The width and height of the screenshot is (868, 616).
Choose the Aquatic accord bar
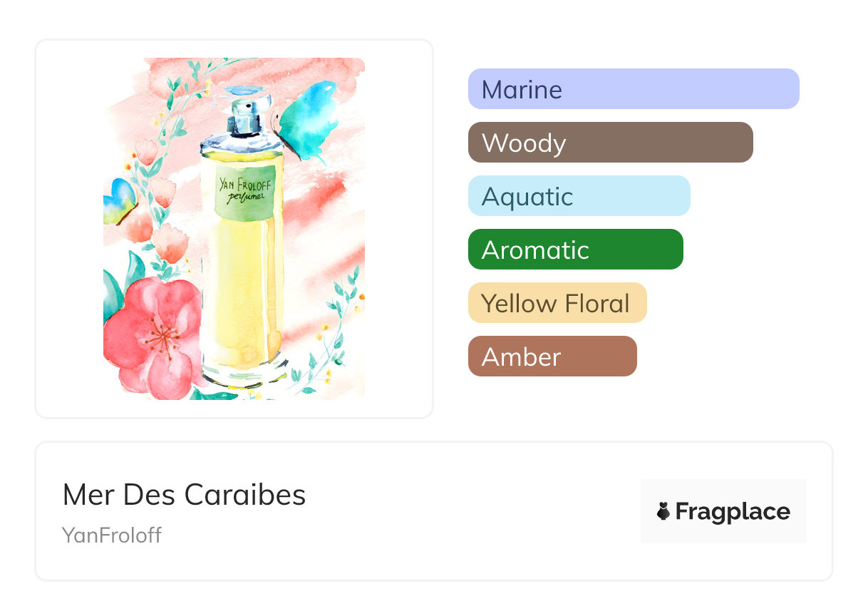click(x=579, y=196)
